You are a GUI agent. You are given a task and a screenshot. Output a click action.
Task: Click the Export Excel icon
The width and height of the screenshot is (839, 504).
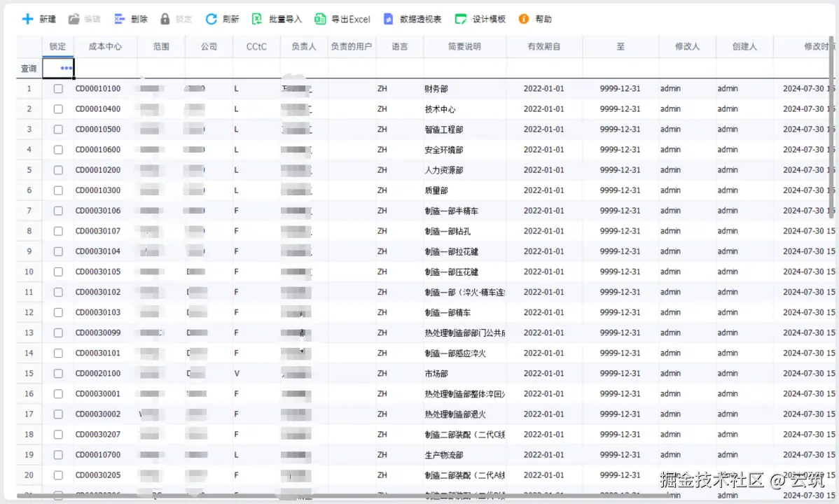(x=319, y=20)
